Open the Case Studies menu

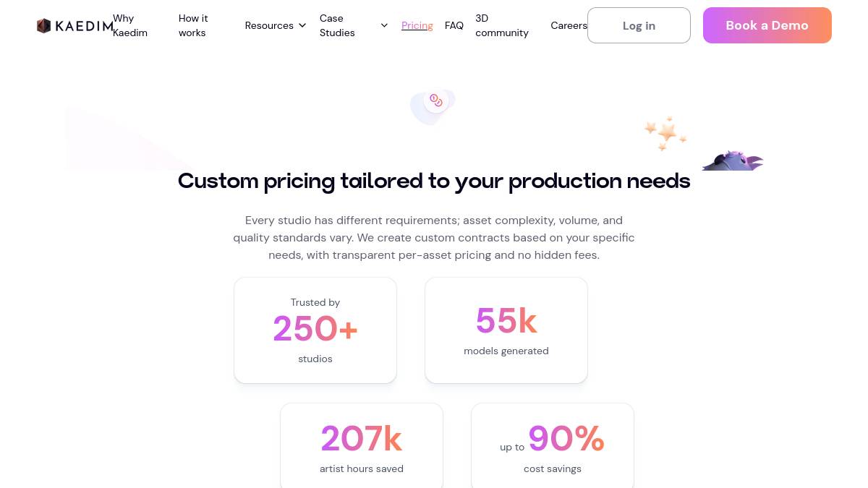click(337, 25)
